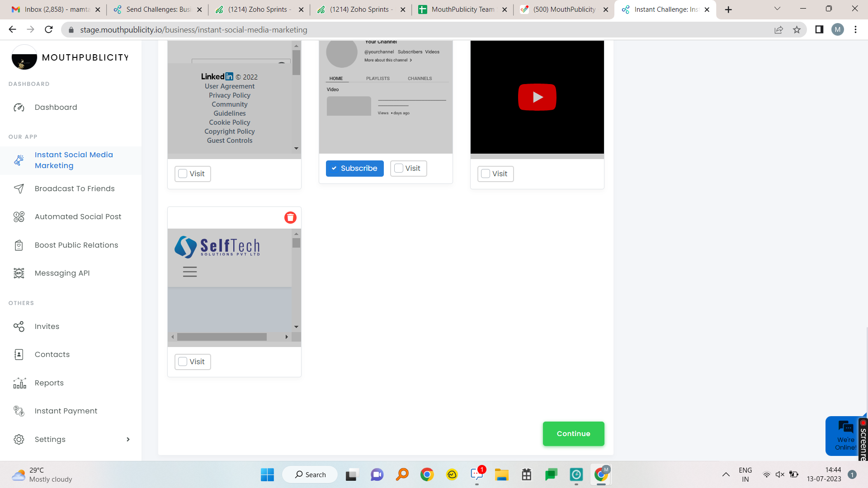Click the Invites share icon
The height and width of the screenshot is (488, 868).
pyautogui.click(x=19, y=326)
